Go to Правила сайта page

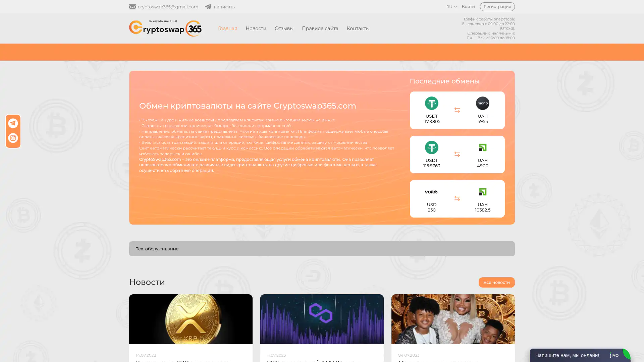coord(320,28)
